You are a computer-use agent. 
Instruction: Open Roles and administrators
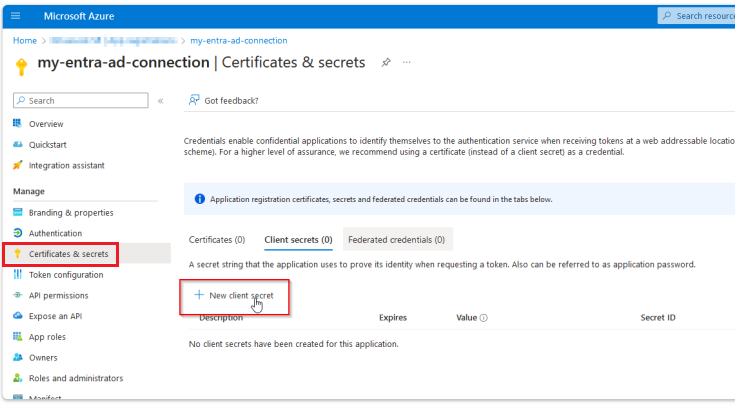click(x=76, y=378)
